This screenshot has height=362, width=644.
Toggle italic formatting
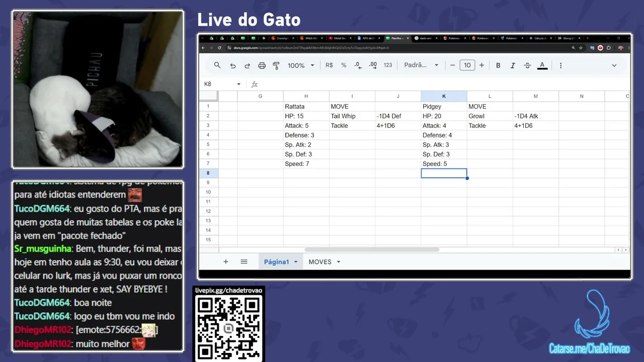click(x=513, y=65)
